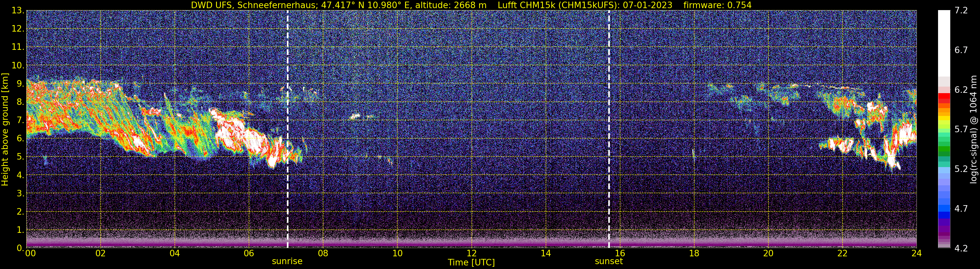The image size is (980, 269).
Task: Click the time axis tick '24'
Action: pyautogui.click(x=917, y=253)
